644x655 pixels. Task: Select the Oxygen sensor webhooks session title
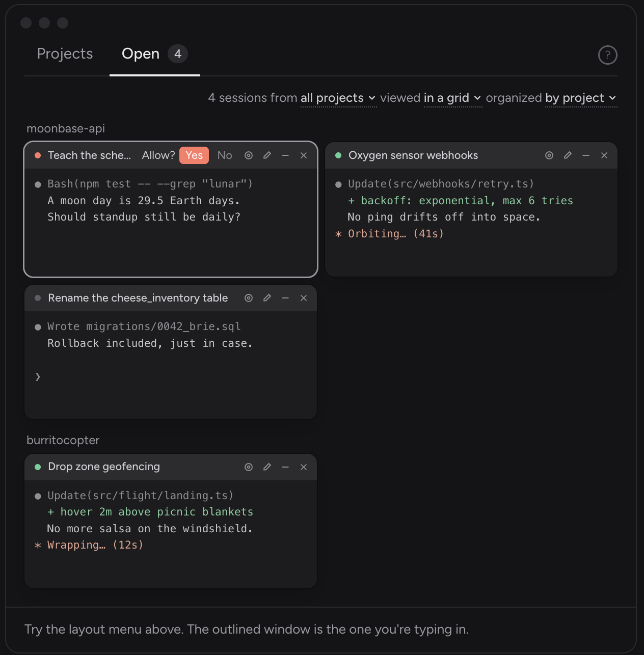[x=413, y=155]
